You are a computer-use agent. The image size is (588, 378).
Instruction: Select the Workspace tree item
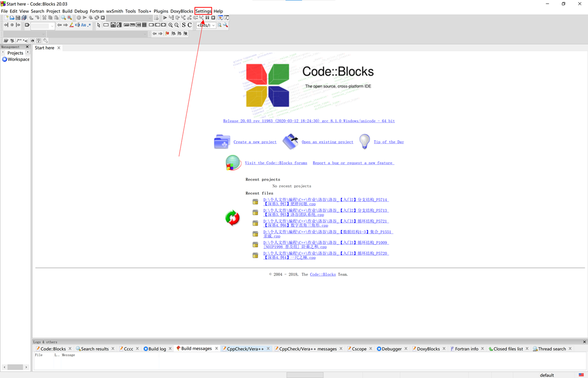click(16, 59)
